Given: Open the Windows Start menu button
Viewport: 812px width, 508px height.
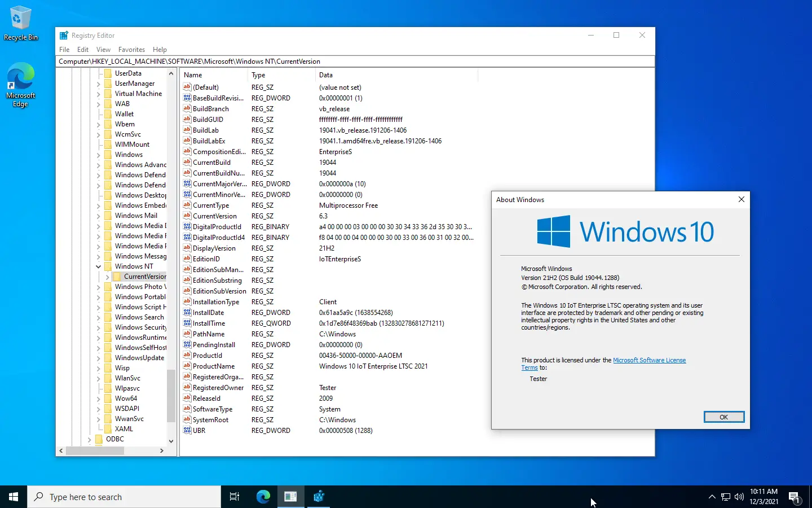Looking at the screenshot, I should tap(14, 497).
